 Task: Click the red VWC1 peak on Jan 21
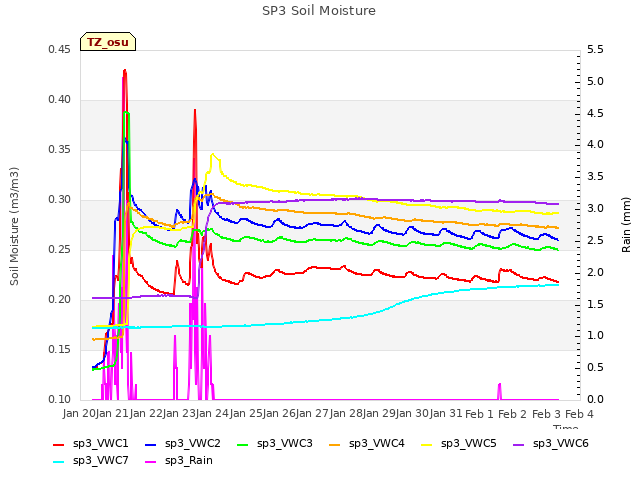[125, 71]
